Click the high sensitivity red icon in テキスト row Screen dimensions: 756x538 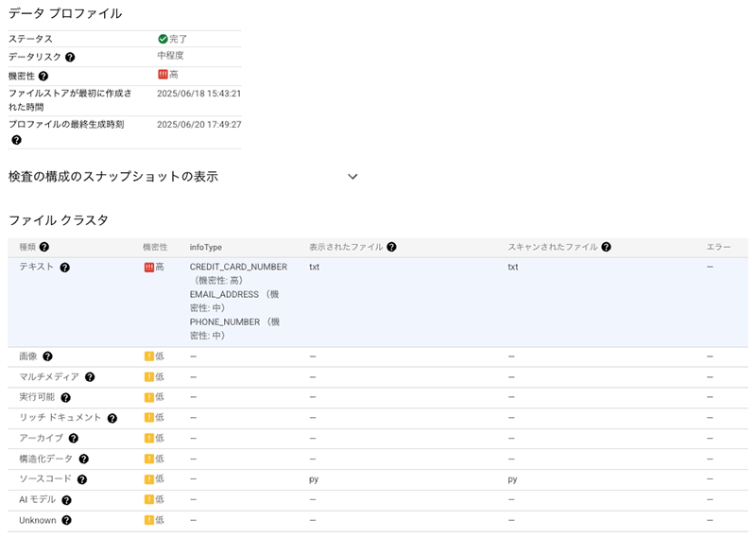click(149, 268)
